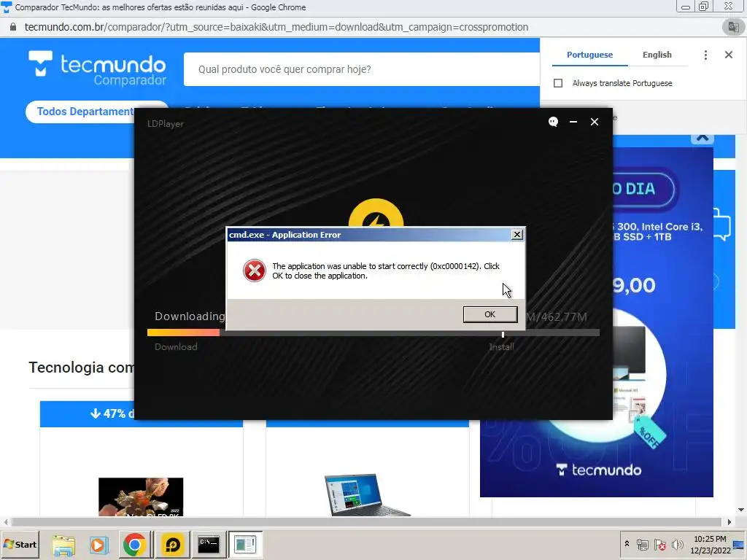Switch to the error dialog taskbar item

(245, 545)
